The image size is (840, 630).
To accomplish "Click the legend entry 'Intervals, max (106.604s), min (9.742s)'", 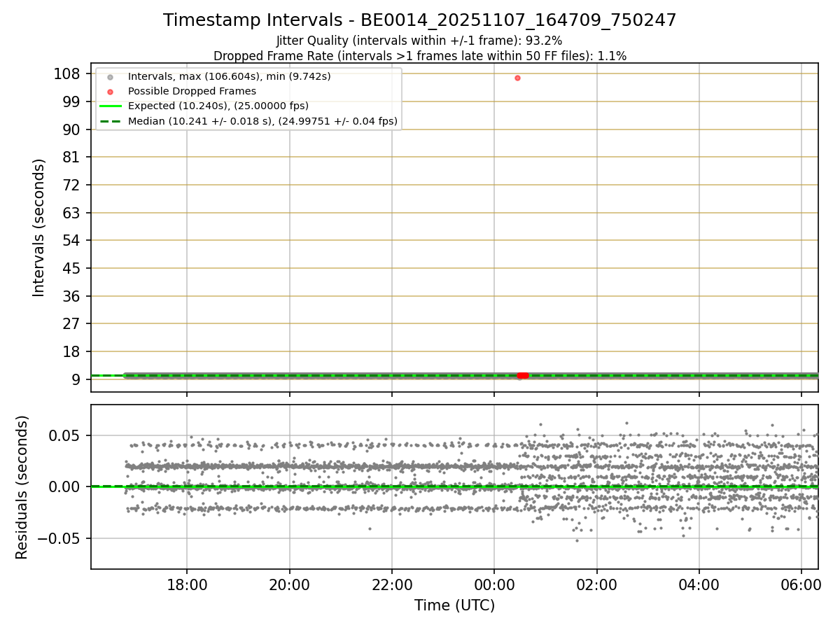I will click(x=230, y=76).
